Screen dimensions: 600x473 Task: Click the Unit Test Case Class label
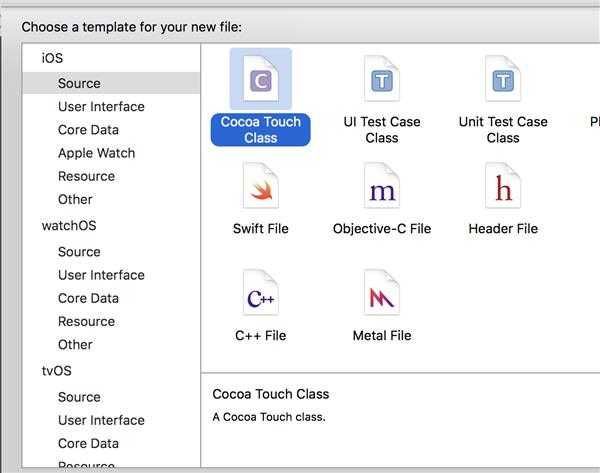503,130
